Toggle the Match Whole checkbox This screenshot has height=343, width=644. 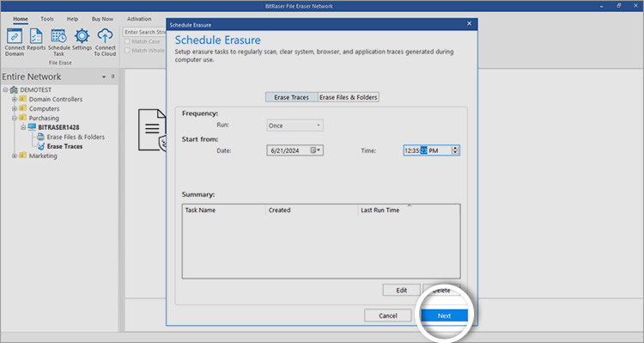click(127, 51)
